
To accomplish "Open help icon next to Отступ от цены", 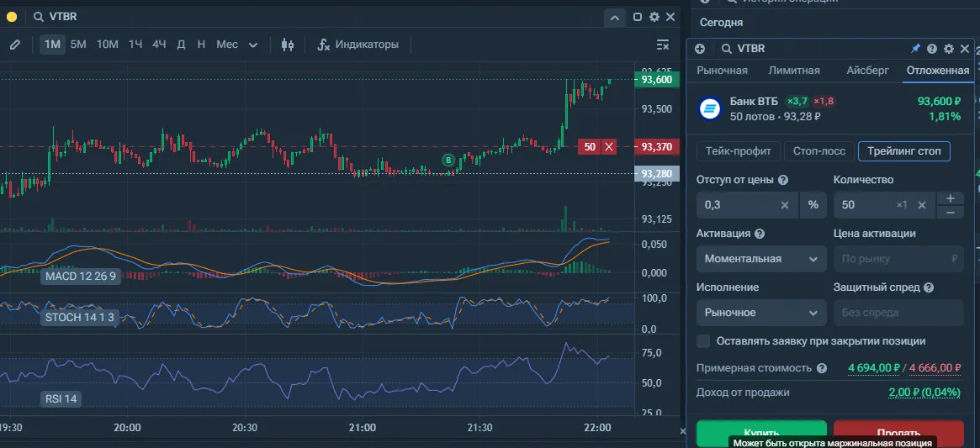I will 783,180.
